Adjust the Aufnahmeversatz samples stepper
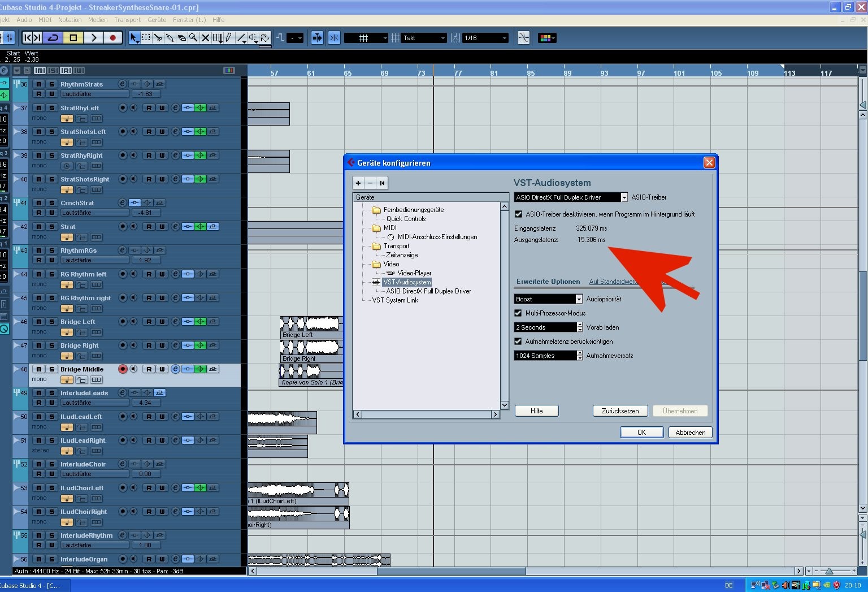Viewport: 868px width, 592px height. 580,356
